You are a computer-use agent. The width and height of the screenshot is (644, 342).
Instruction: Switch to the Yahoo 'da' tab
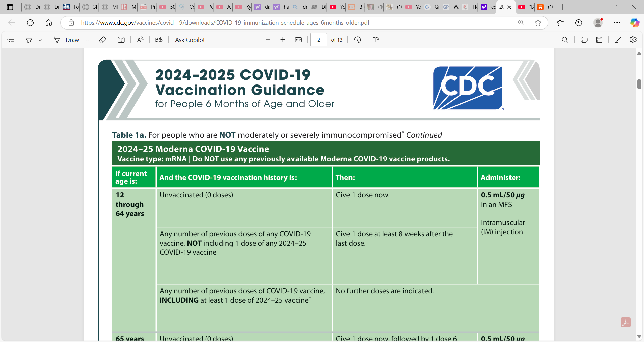[x=262, y=7]
